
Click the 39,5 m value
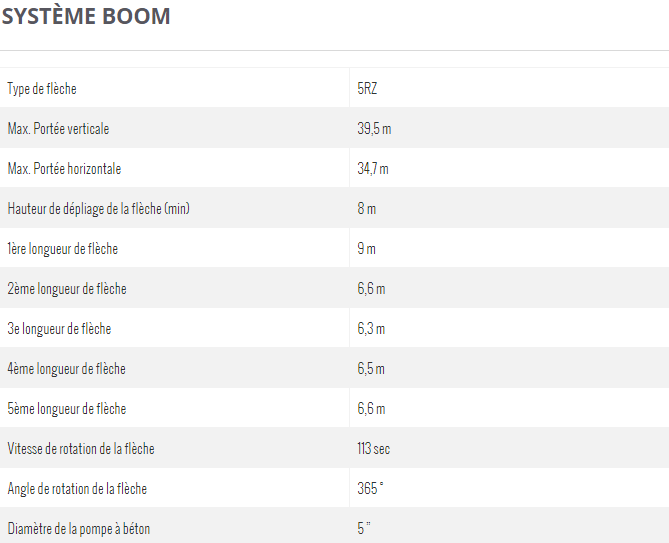pyautogui.click(x=374, y=129)
